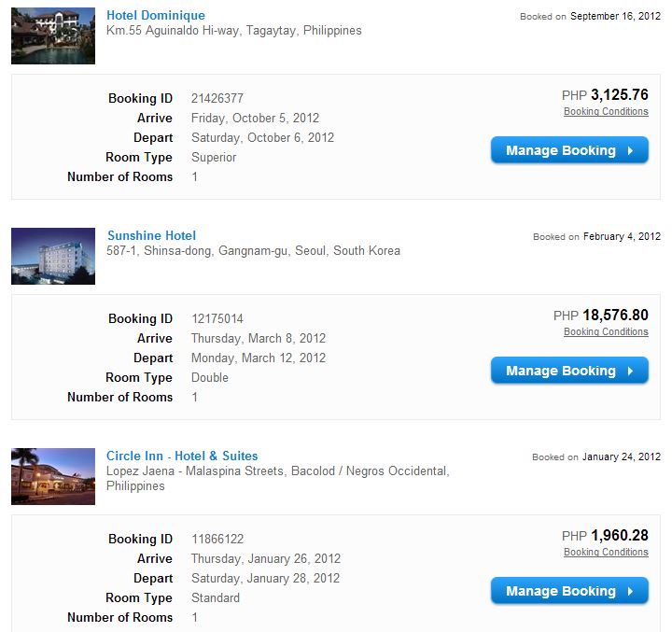672x632 pixels.
Task: Open the Hotel Dominique name link
Action: pos(156,15)
